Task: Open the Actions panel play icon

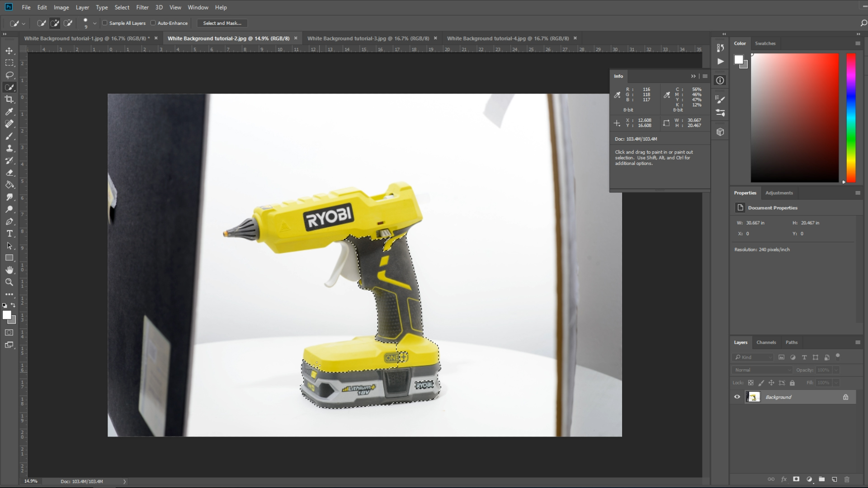Action: click(x=720, y=61)
